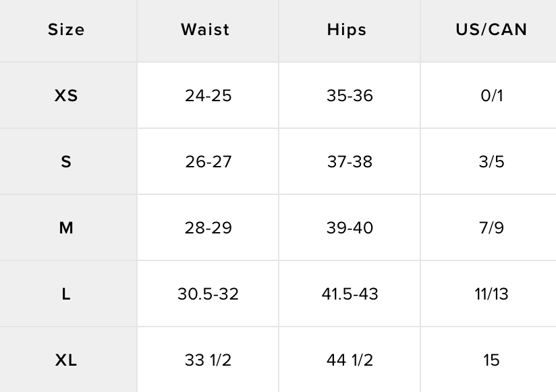Select the M size row label
This screenshot has width=556, height=392.
coord(66,228)
